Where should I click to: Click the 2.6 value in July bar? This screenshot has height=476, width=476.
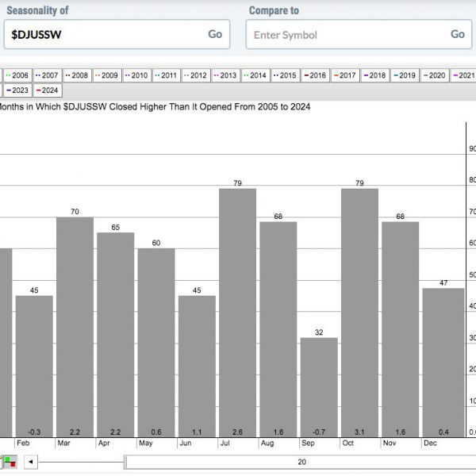[238, 432]
